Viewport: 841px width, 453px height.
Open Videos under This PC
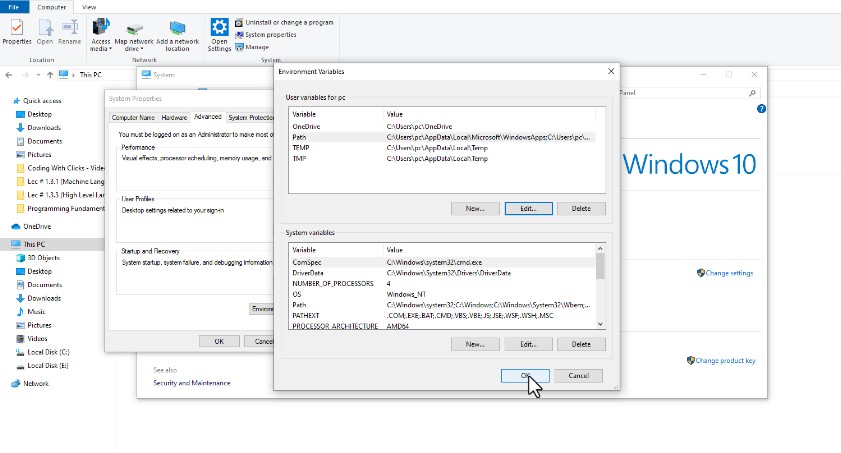tap(32, 339)
